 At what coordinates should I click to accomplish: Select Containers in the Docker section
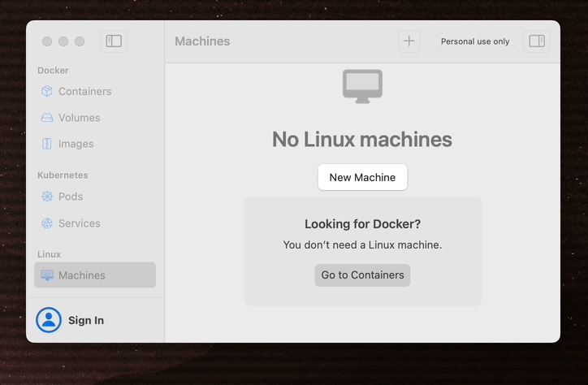95,91
